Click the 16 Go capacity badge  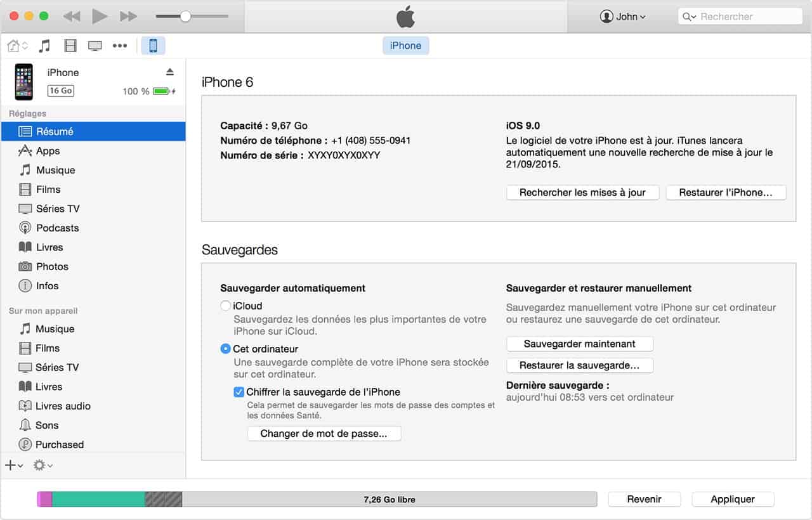pos(61,91)
